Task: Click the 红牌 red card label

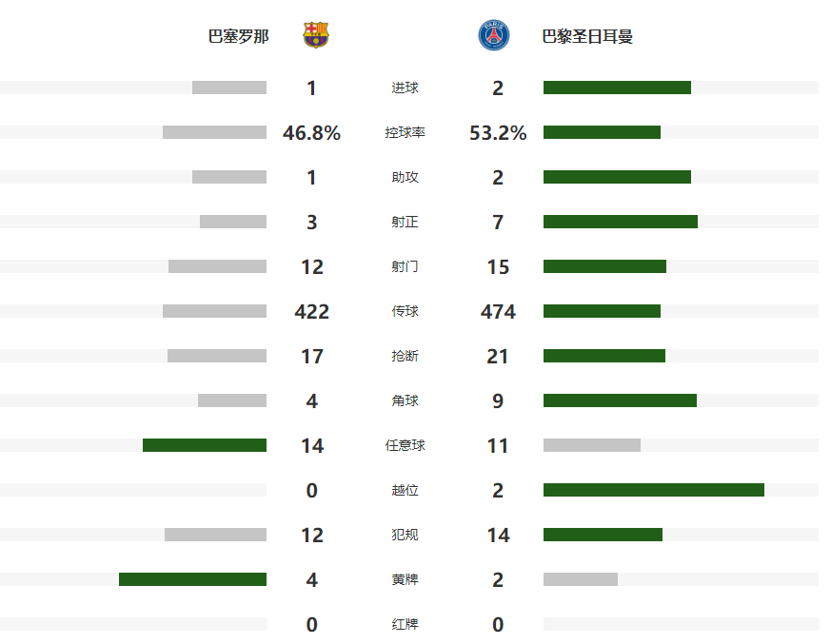Action: (405, 625)
